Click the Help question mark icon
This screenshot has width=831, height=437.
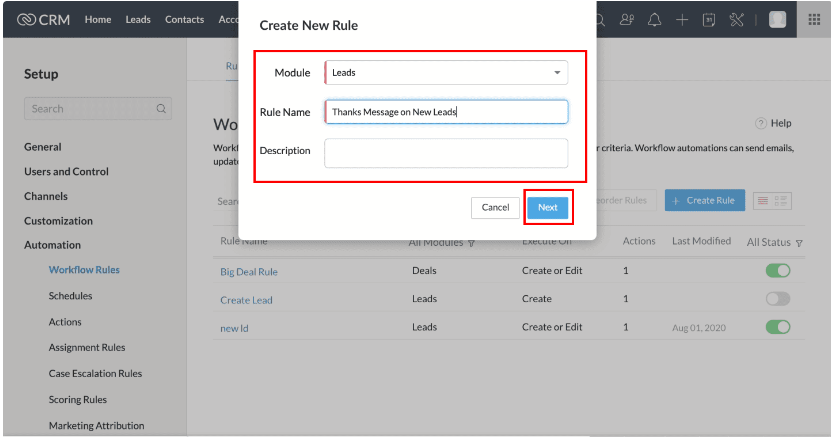(x=761, y=123)
